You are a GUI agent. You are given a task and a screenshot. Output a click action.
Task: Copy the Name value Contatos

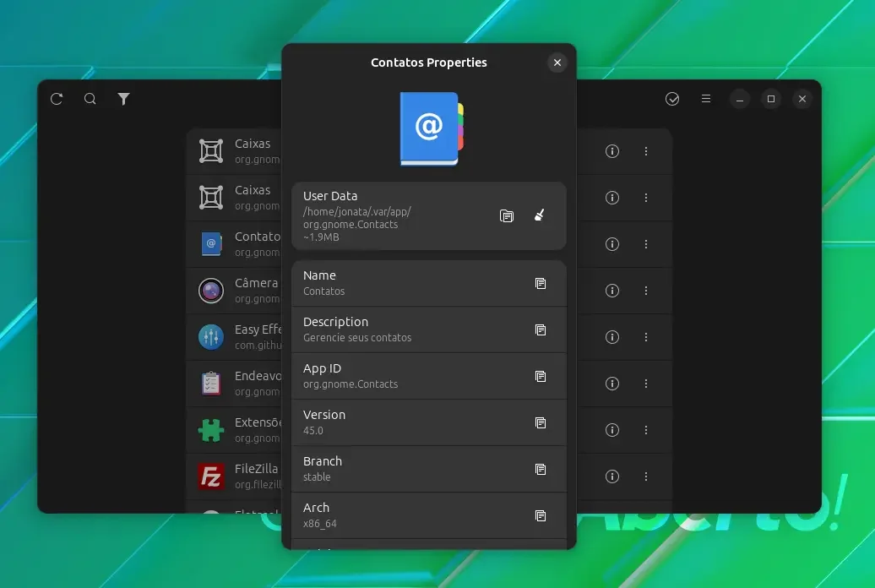[x=541, y=283]
